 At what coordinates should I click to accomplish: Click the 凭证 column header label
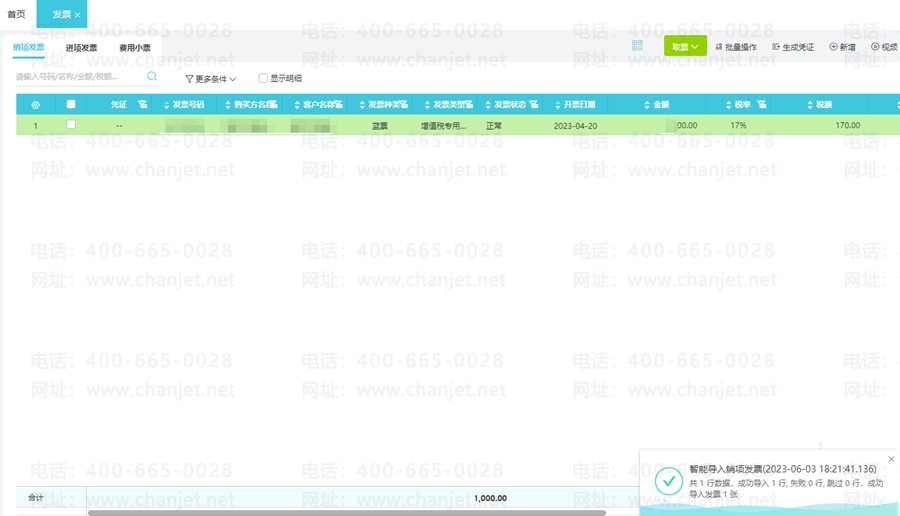tap(119, 104)
